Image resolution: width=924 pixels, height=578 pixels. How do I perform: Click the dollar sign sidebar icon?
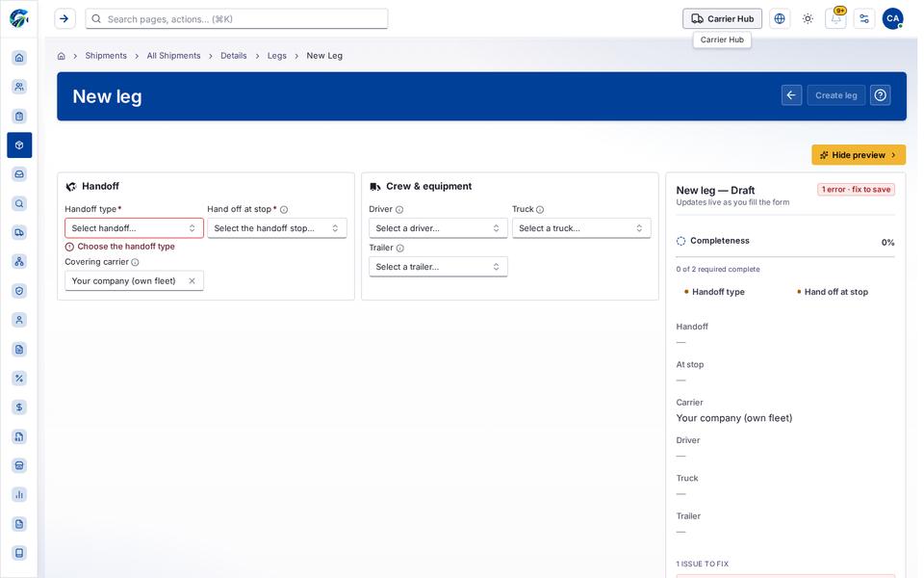(19, 407)
